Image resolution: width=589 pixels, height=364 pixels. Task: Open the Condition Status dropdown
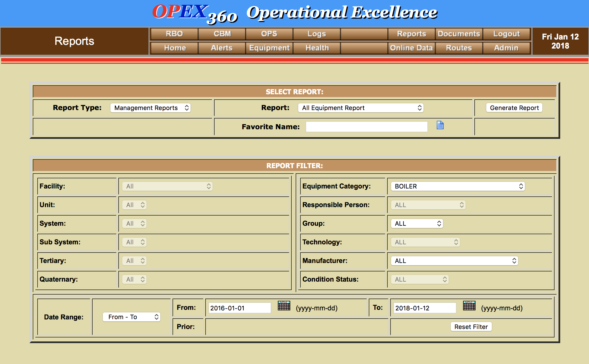tap(420, 279)
